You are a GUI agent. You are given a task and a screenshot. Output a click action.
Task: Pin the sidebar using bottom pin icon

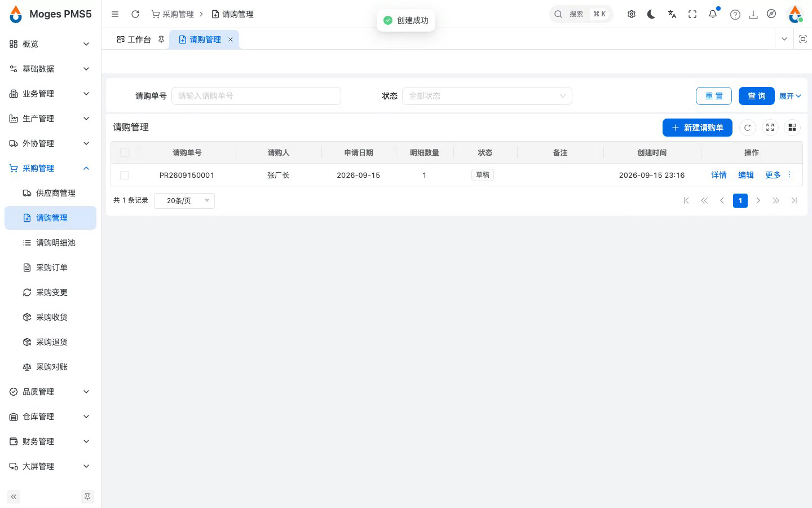[x=87, y=497]
